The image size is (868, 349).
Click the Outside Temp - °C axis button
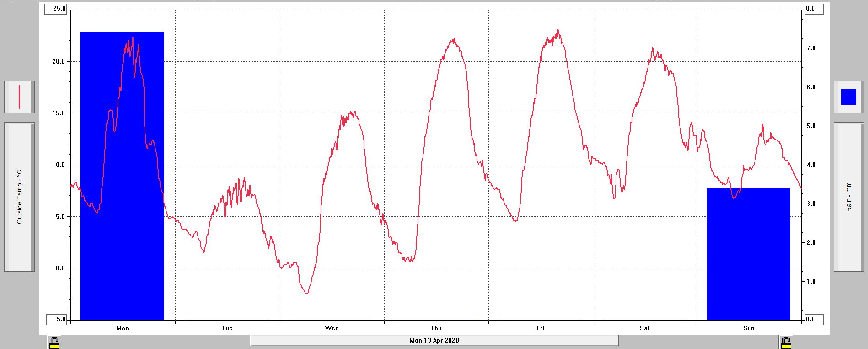(x=19, y=197)
